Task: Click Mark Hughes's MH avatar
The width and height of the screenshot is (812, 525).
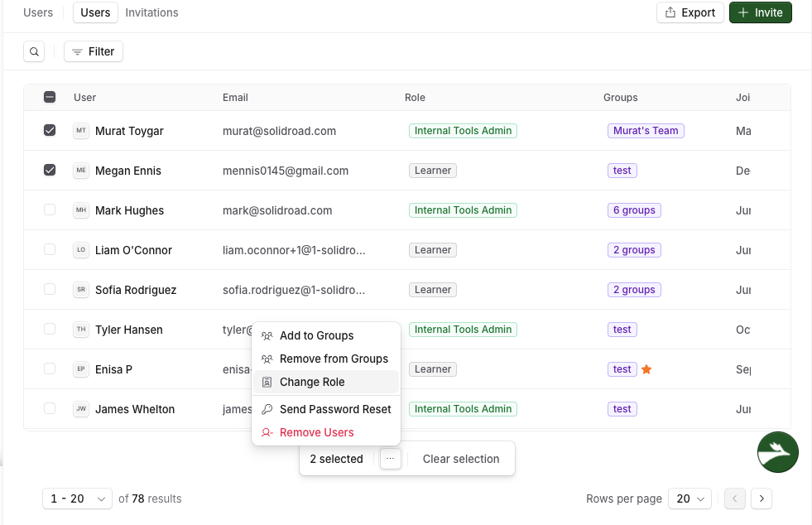Action: pos(81,210)
